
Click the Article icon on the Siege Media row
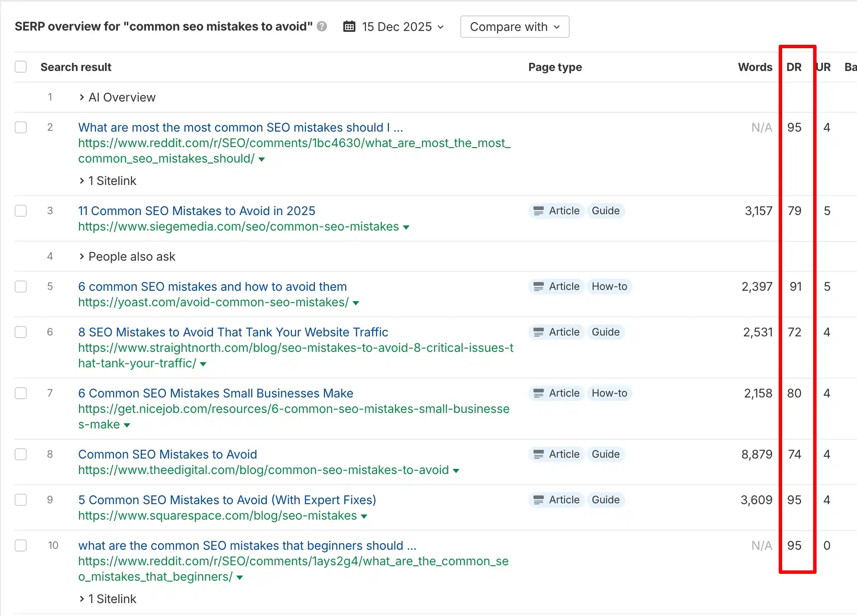[x=539, y=211]
